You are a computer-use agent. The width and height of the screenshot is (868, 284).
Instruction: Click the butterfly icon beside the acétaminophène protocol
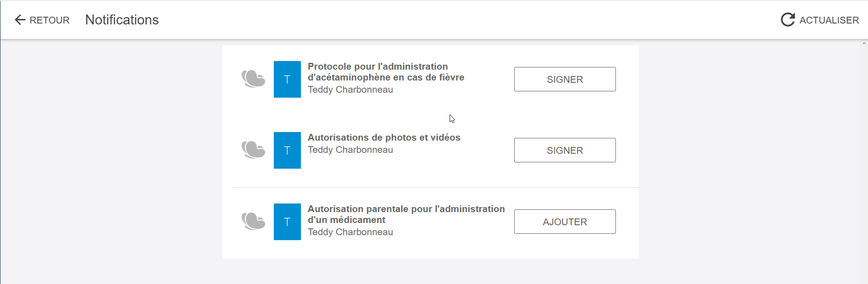[253, 79]
